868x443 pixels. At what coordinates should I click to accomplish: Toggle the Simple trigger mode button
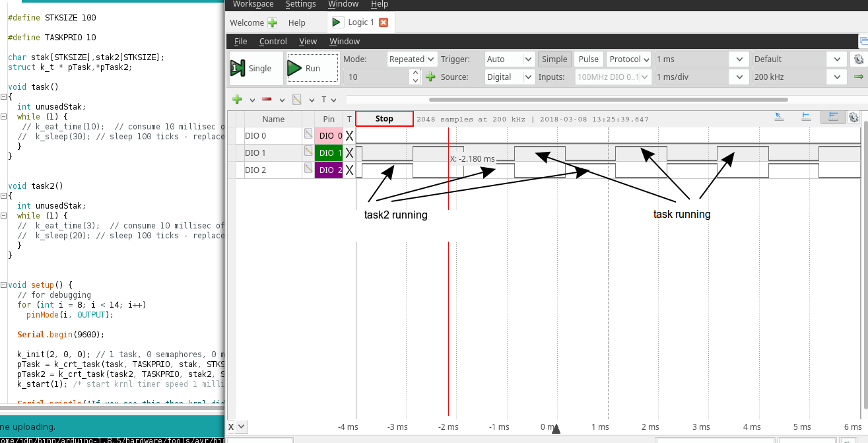[554, 59]
